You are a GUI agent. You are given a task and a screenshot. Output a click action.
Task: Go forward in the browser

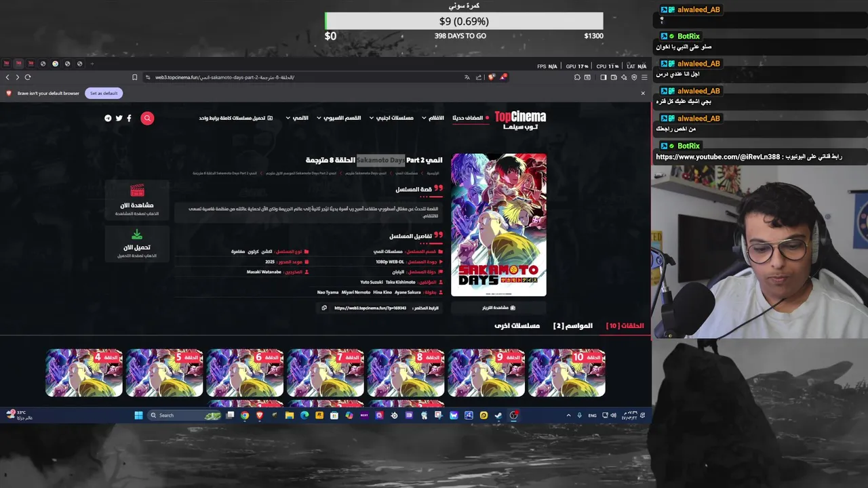pos(18,77)
